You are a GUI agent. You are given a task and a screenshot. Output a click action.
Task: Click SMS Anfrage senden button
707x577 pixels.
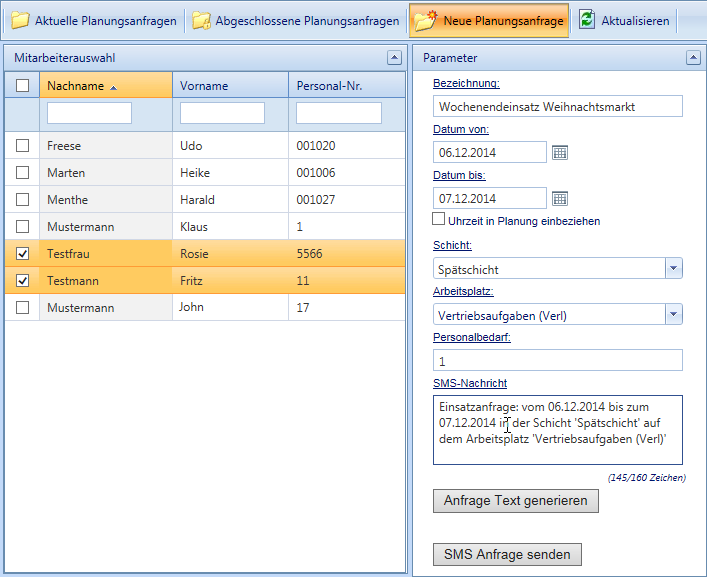tap(507, 554)
